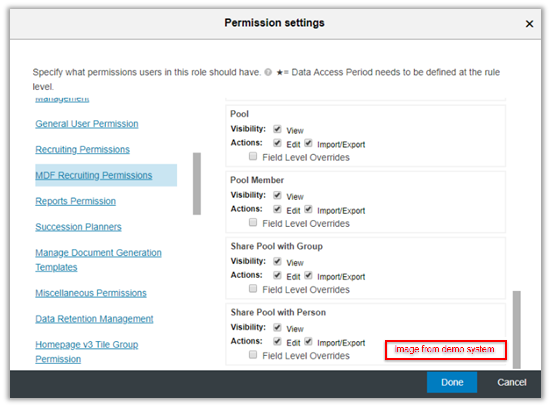Enable Field Level Overrides for Share Pool with Group
Screen dimensions: 551x407
pos(253,288)
